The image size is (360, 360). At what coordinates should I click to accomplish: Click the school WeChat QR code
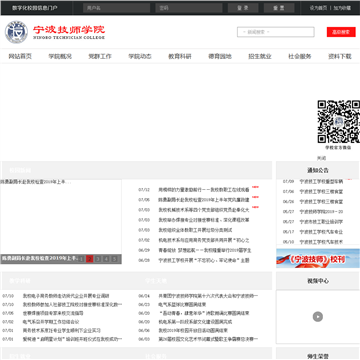point(338,122)
